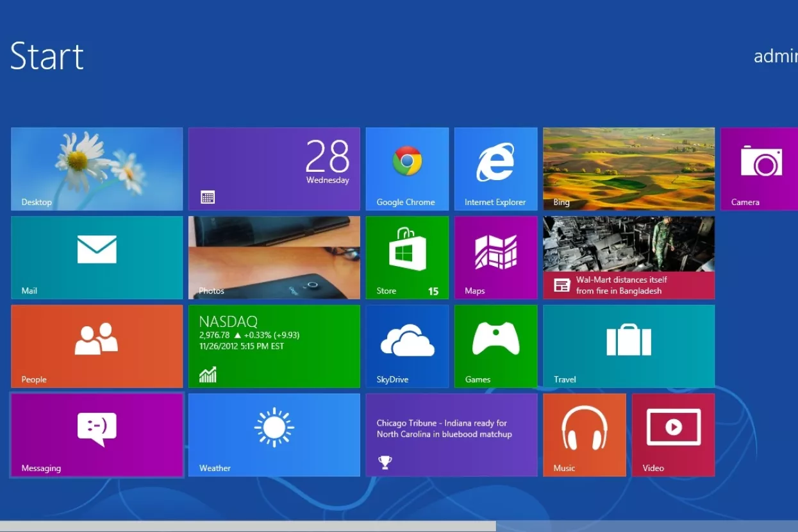Screen dimensions: 798x532
Task: Open the Wal-Mart Bangladesh news tile
Action: [x=629, y=258]
